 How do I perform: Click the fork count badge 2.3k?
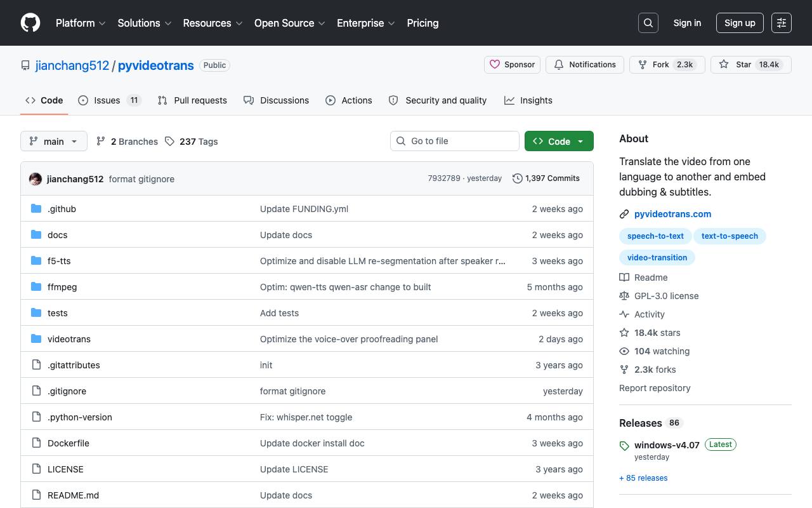[x=685, y=65]
